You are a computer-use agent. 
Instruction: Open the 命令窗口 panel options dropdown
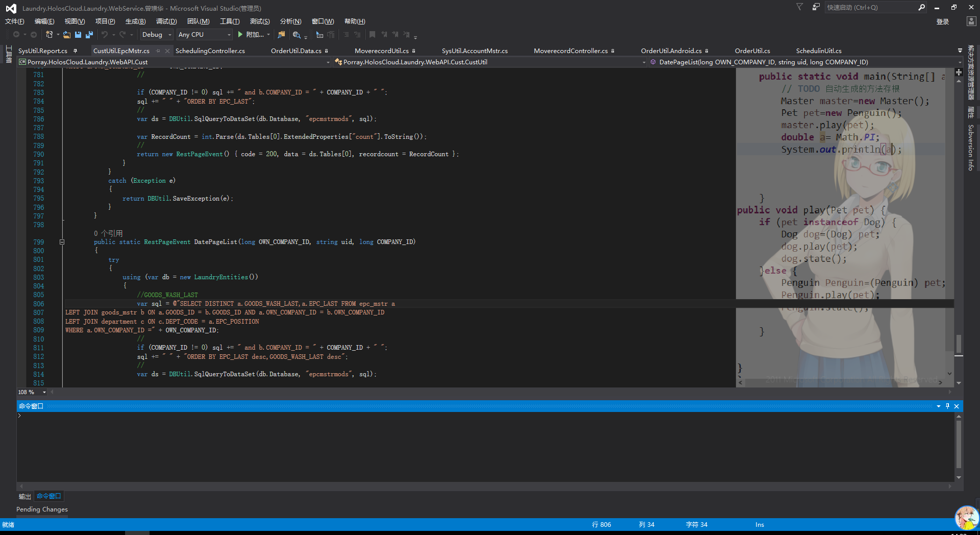pyautogui.click(x=938, y=406)
